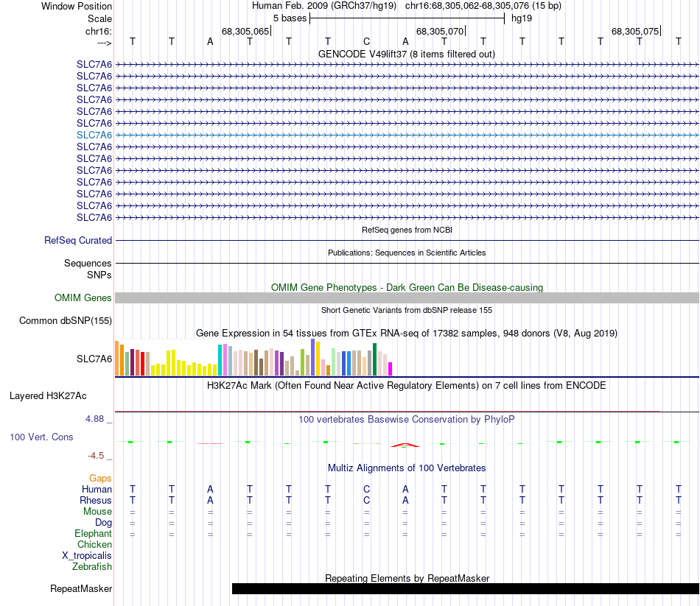Image resolution: width=700 pixels, height=606 pixels.
Task: Click the orange Gaps label
Action: click(100, 479)
